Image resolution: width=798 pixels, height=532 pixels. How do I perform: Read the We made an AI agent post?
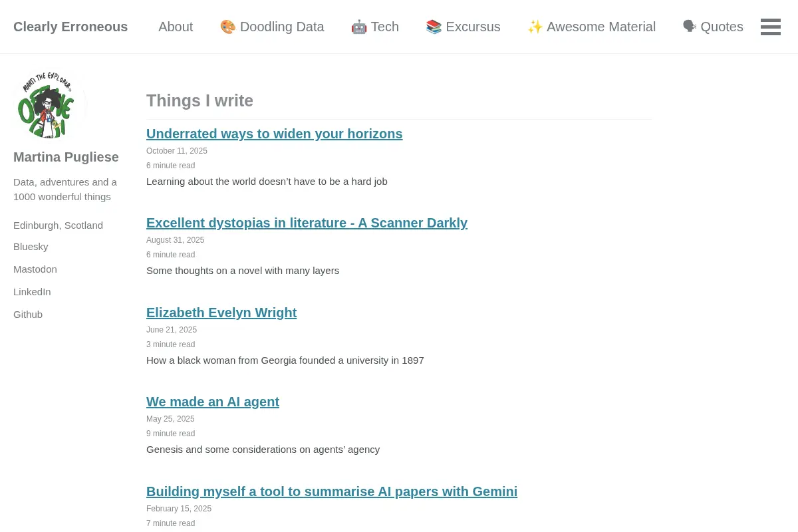click(213, 402)
